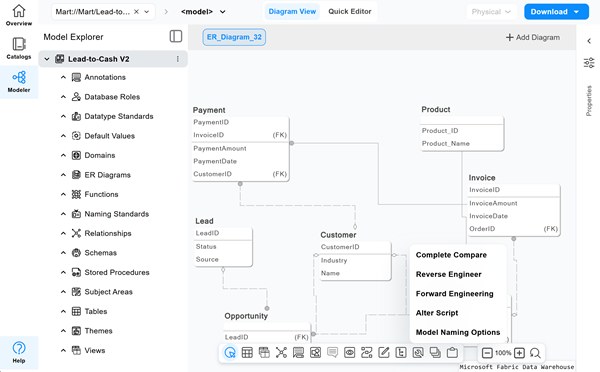
Task: Select the relationship tool in diagram toolbar
Action: (x=281, y=352)
